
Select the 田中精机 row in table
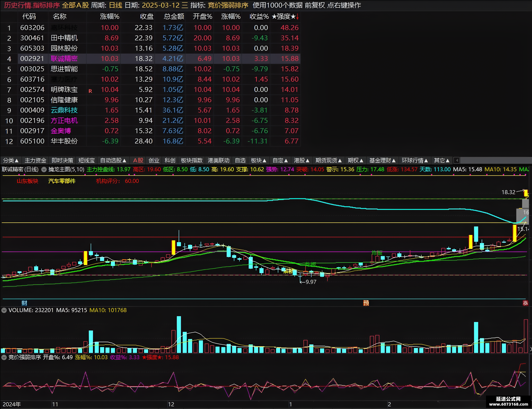tap(150, 38)
